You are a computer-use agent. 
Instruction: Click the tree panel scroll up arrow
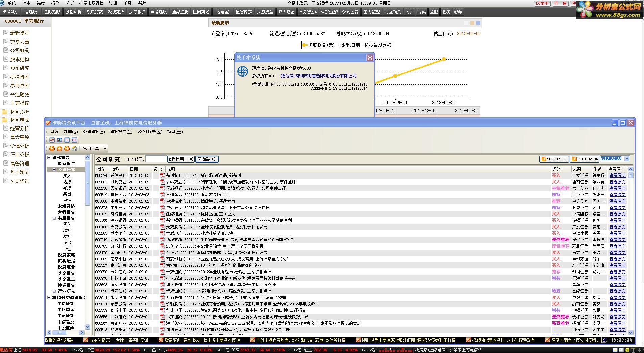(88, 158)
